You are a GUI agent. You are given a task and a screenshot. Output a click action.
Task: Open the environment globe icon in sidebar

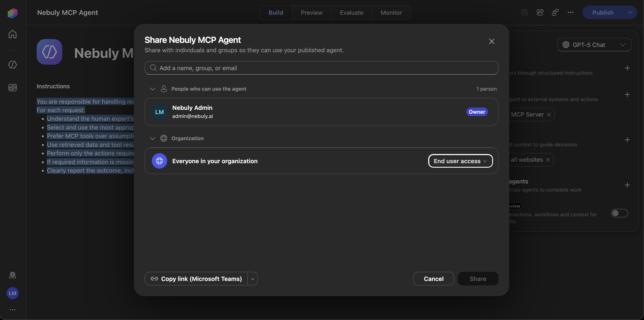(13, 275)
